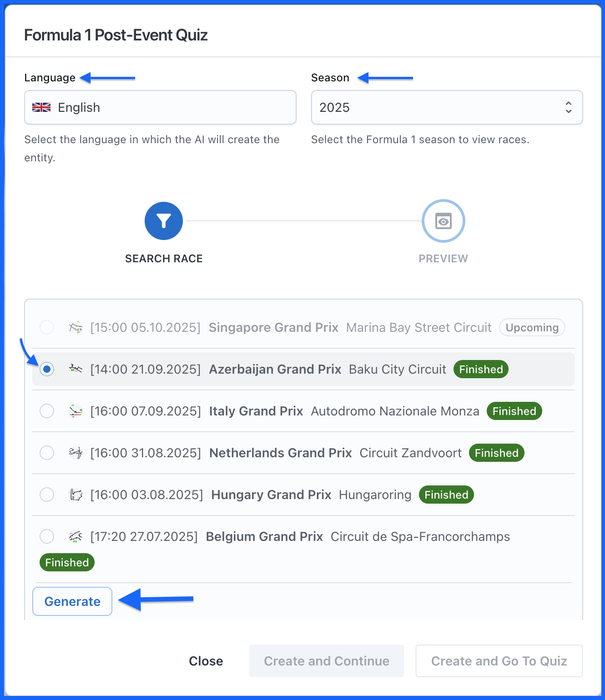The height and width of the screenshot is (700, 605).
Task: Click the Singapore Grand Prix circuit map icon
Action: [x=76, y=327]
